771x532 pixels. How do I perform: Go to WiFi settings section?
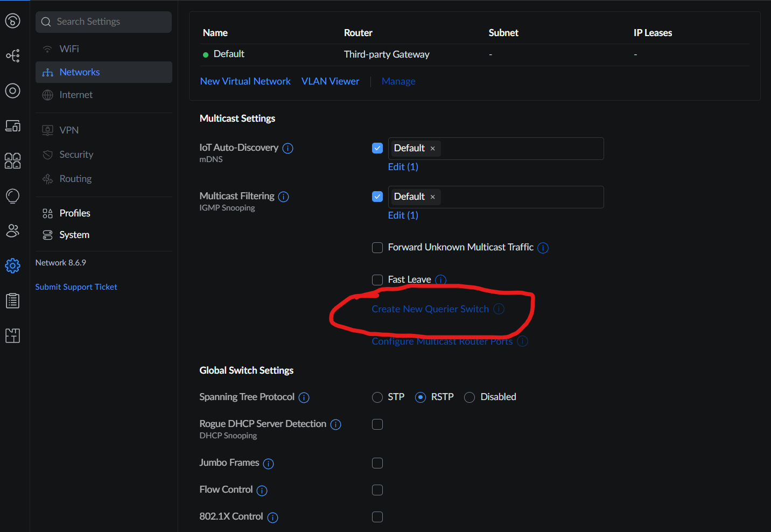point(69,49)
